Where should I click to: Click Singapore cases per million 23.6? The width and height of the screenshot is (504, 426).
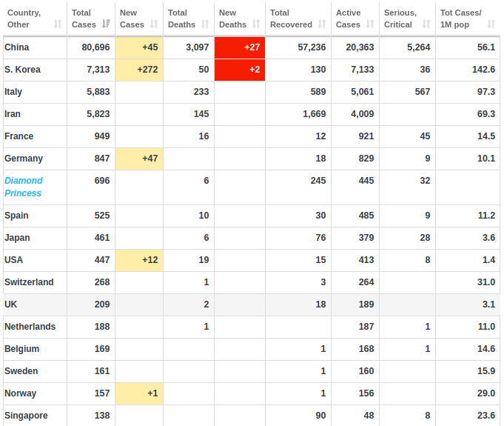tap(486, 416)
